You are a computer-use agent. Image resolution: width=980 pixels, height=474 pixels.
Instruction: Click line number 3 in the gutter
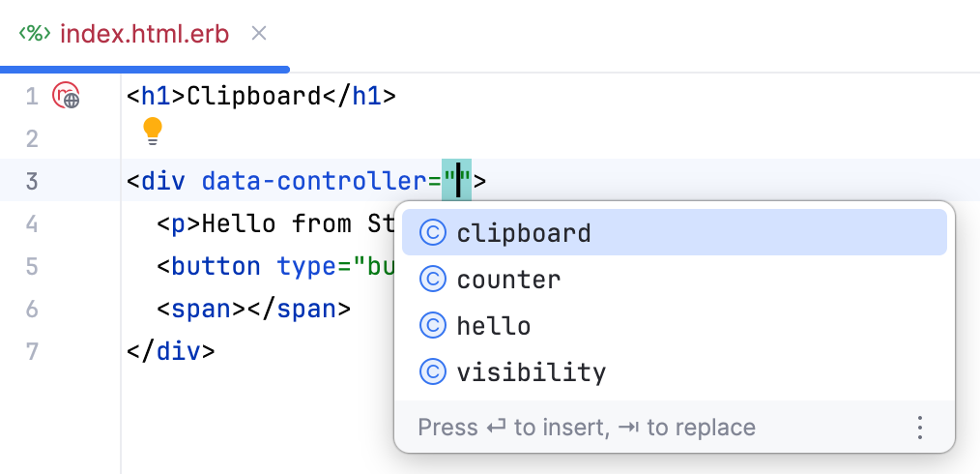coord(32,181)
